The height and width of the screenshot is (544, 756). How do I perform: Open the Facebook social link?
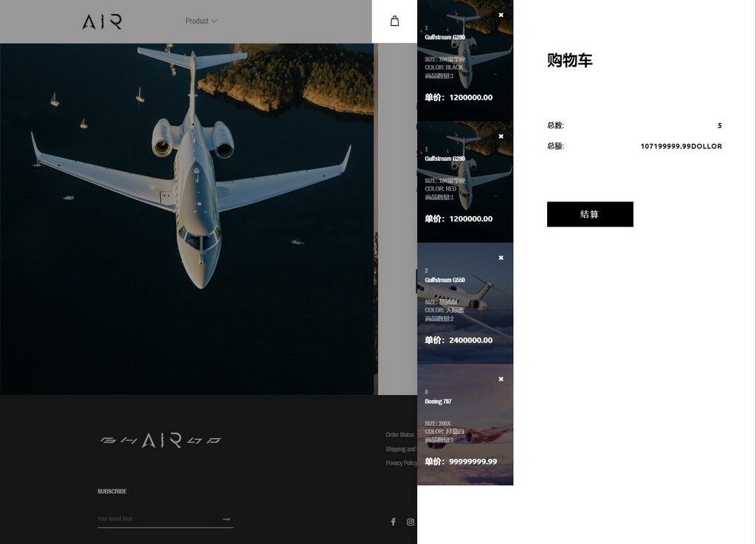point(393,522)
